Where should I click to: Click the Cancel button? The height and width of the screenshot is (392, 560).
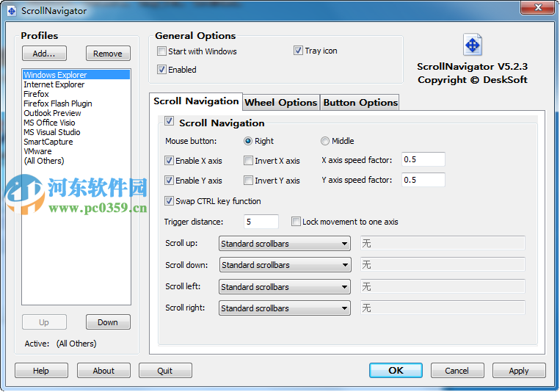click(x=457, y=371)
